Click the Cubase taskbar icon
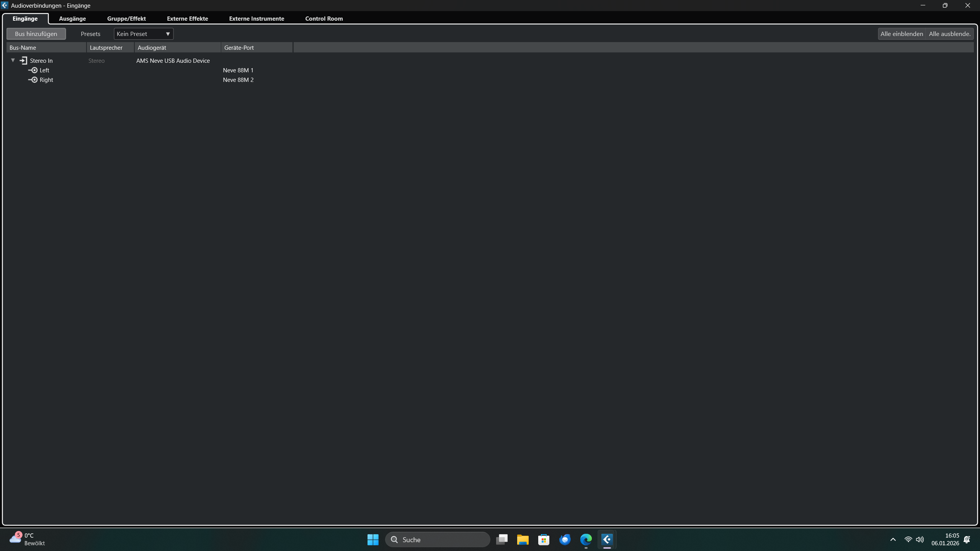 [x=607, y=540]
